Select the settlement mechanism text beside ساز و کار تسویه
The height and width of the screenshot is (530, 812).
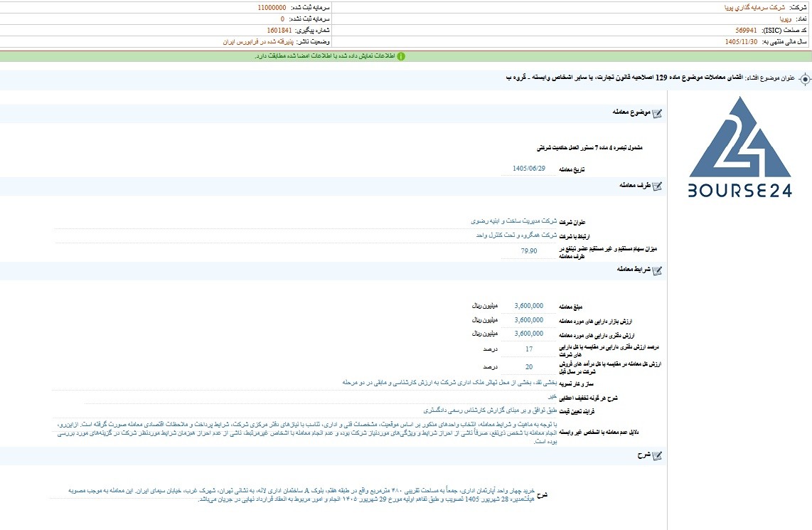[449, 383]
